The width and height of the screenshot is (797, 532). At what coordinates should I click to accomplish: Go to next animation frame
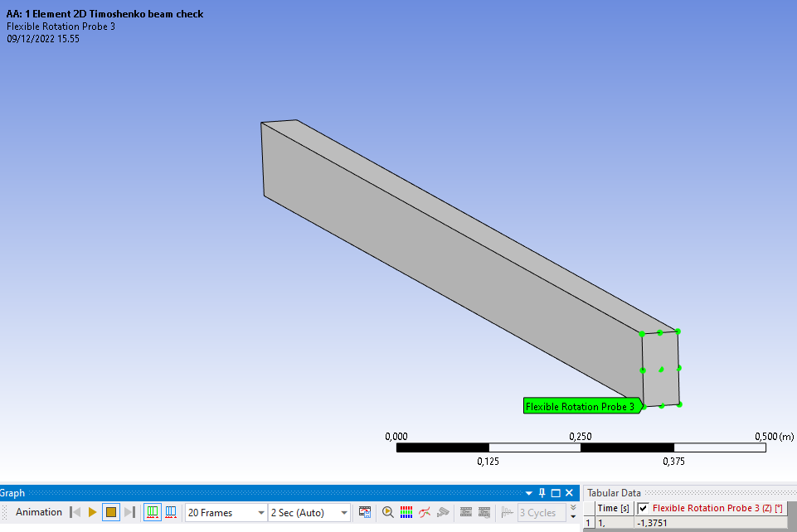(130, 512)
